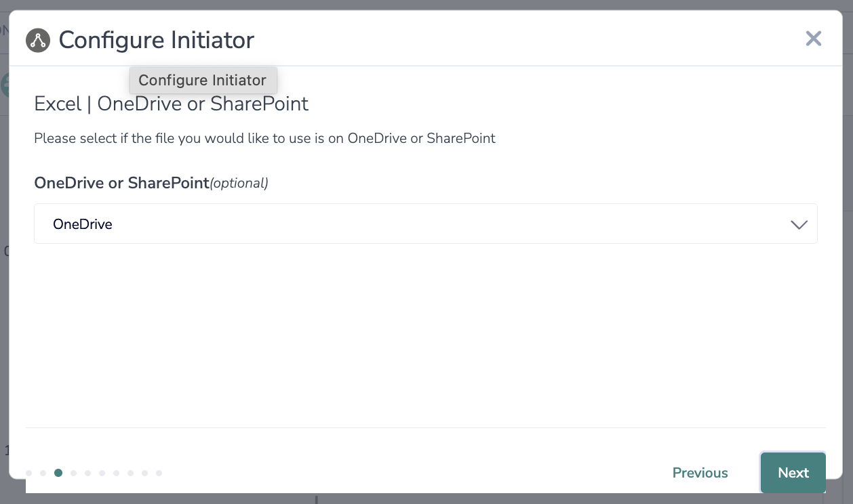Return to the Previous step

(700, 473)
